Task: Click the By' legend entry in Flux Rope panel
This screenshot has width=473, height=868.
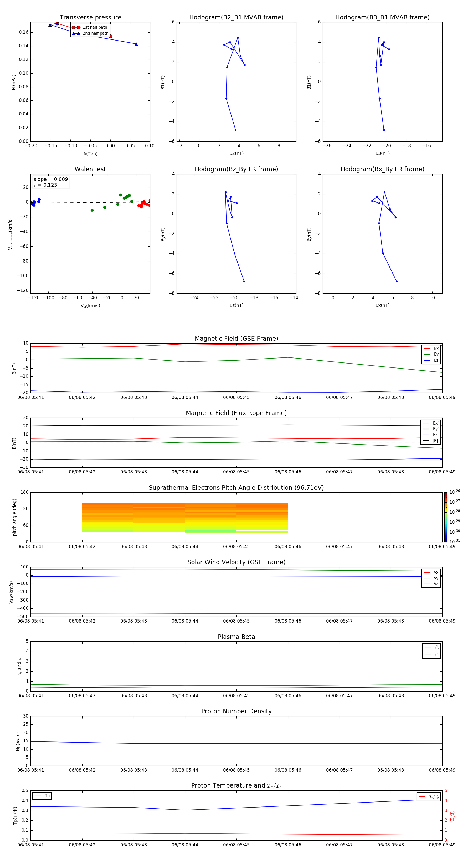Action: point(431,429)
